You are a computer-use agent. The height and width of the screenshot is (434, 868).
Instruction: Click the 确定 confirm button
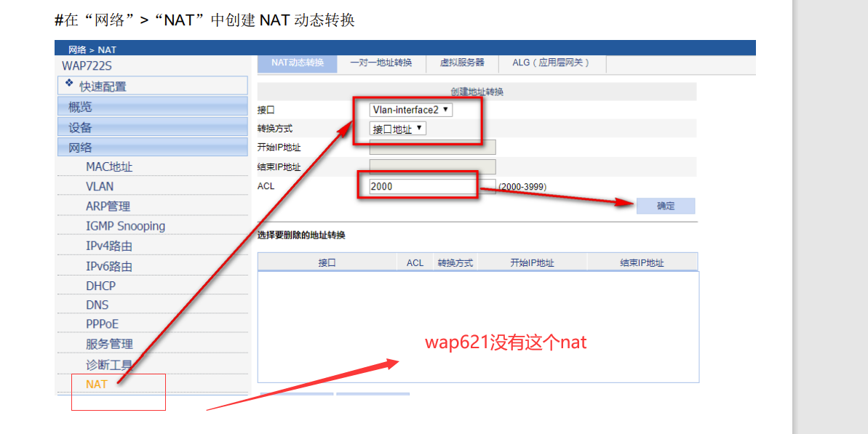click(x=666, y=206)
